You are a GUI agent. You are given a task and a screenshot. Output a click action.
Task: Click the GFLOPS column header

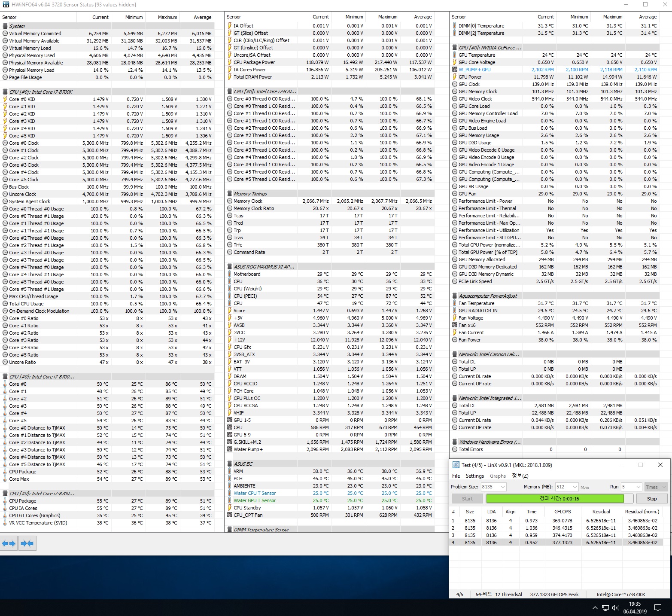click(562, 512)
